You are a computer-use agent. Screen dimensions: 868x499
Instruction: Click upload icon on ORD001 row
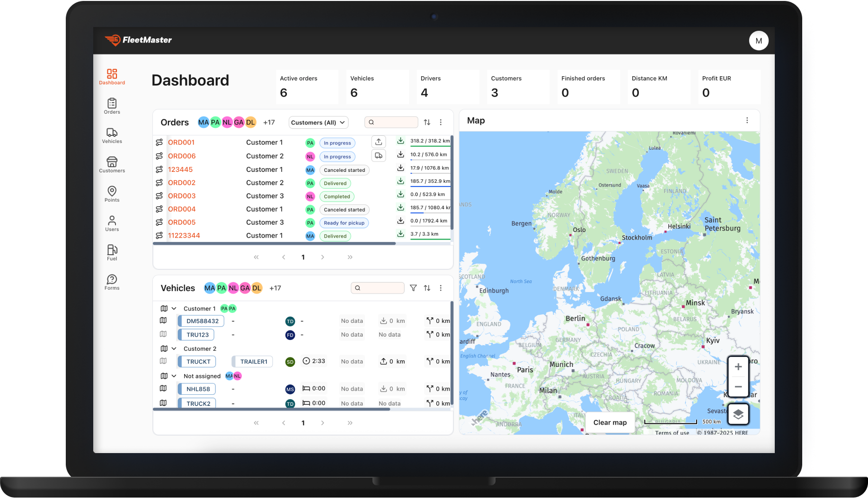click(x=379, y=142)
